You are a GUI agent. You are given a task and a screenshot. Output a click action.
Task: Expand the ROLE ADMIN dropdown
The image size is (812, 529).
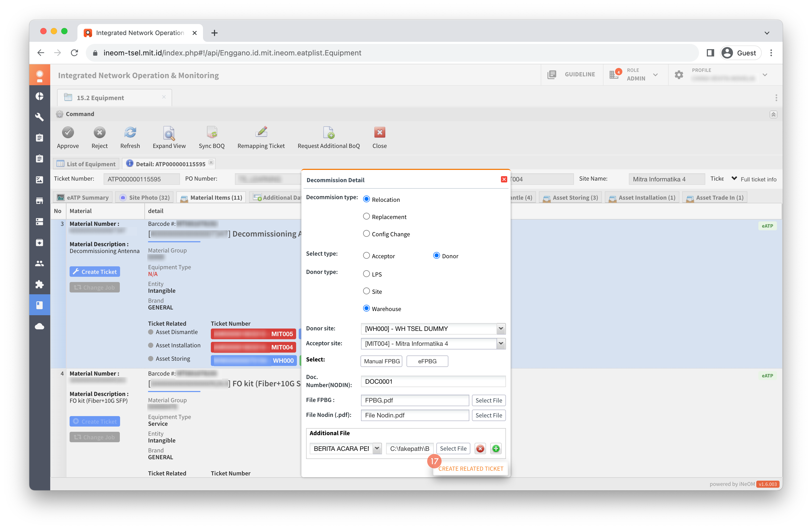click(655, 75)
